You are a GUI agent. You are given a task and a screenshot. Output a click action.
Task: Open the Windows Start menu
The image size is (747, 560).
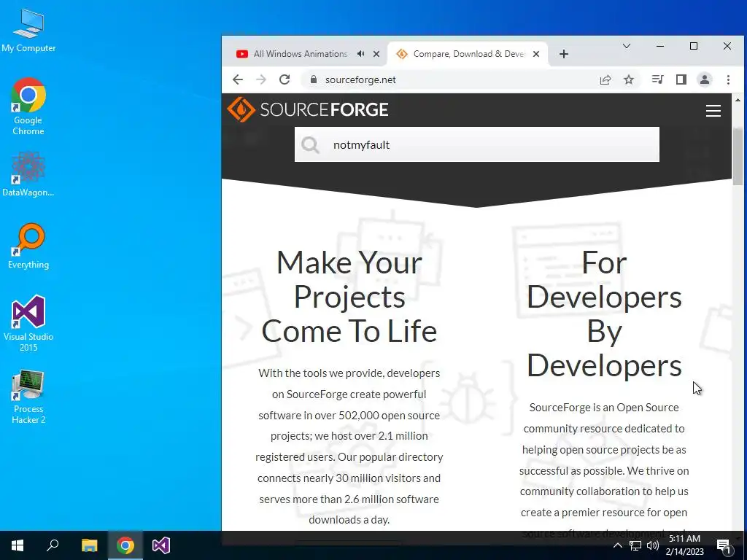tap(18, 545)
